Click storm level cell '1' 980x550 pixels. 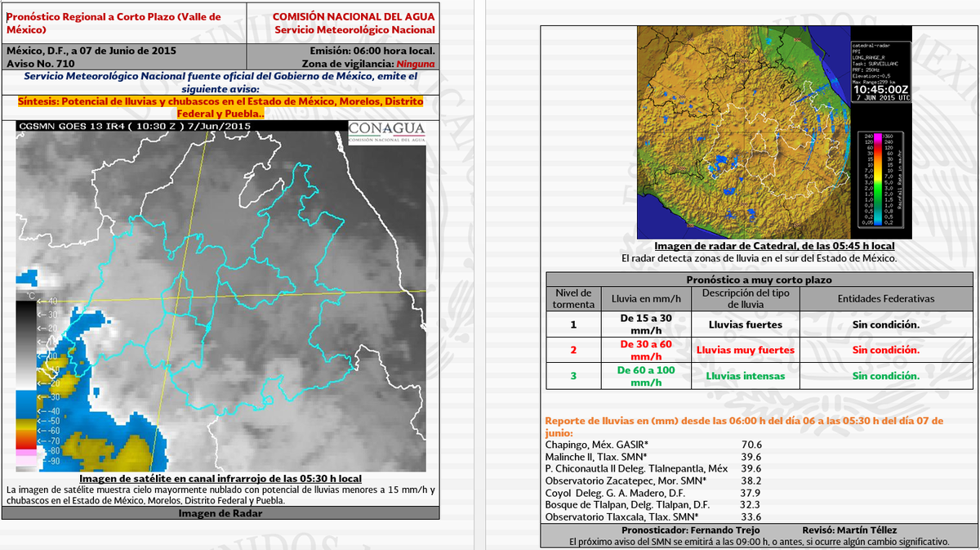point(573,324)
